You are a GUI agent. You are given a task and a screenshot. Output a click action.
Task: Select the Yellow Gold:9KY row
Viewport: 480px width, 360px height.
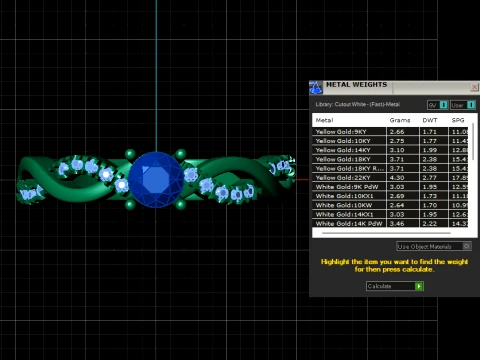(390, 132)
